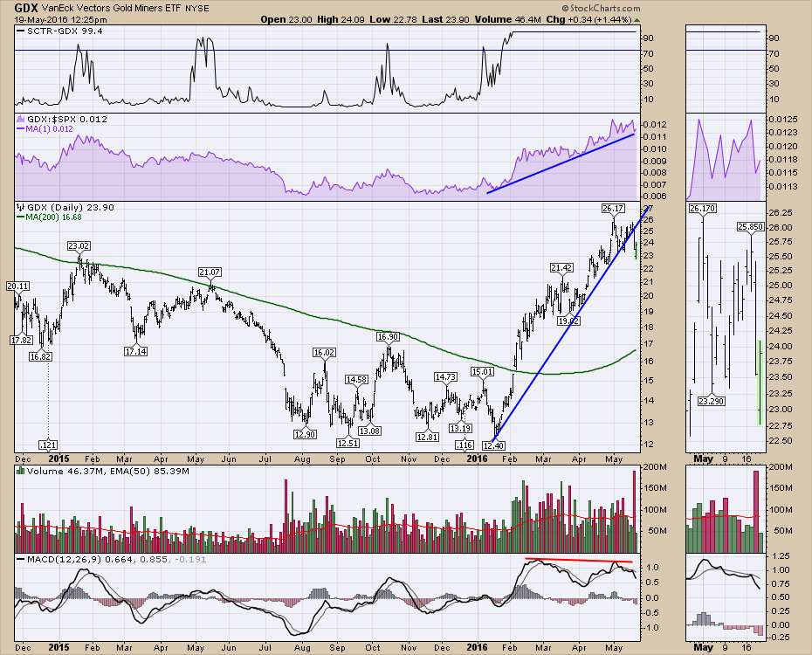Click the purple area icon before GDX:$SPX
The height and width of the screenshot is (655, 812).
(x=21, y=119)
